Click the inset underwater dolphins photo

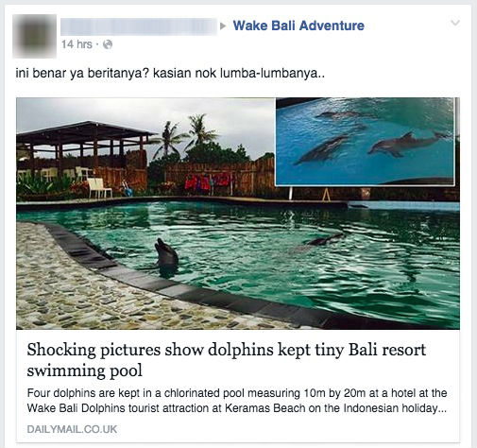(366, 141)
